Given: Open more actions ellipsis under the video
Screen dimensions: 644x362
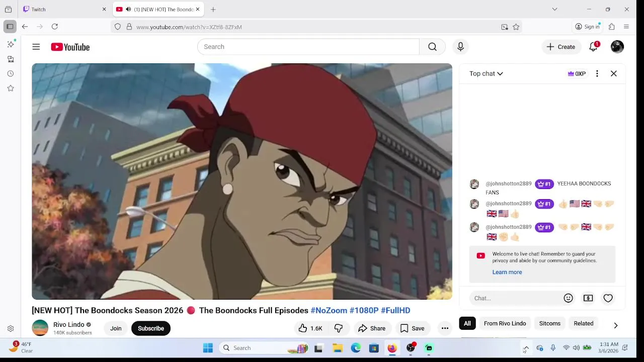Looking at the screenshot, I should pyautogui.click(x=445, y=328).
